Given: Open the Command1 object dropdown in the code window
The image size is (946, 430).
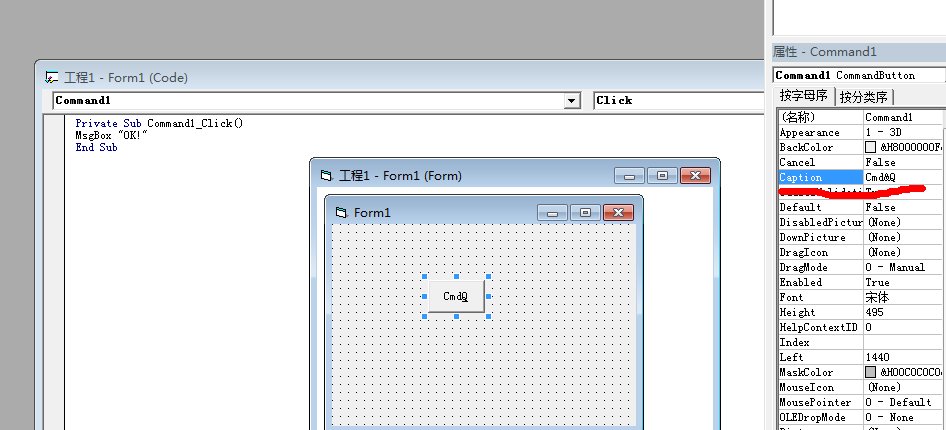Looking at the screenshot, I should [571, 101].
